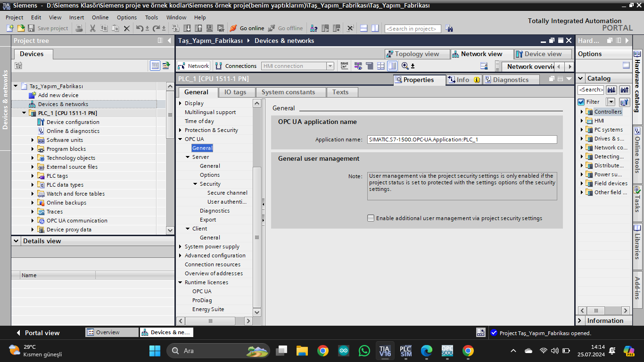Click the catalog search up icon

pos(625,90)
